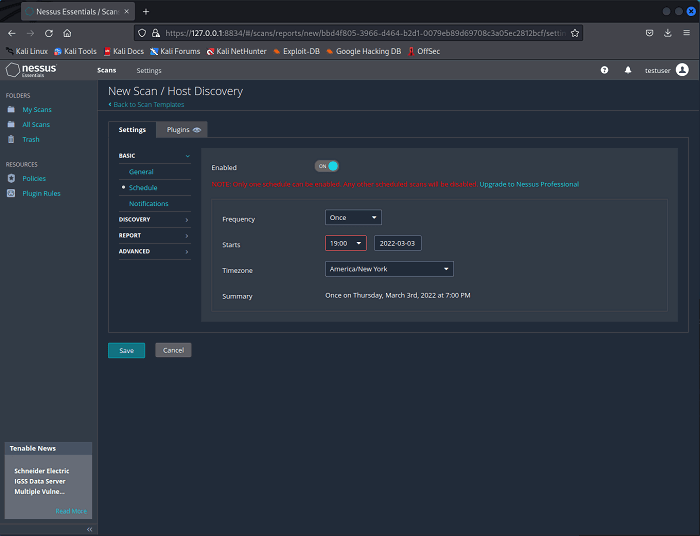Click the eye icon on Plugins tab

coord(197,130)
